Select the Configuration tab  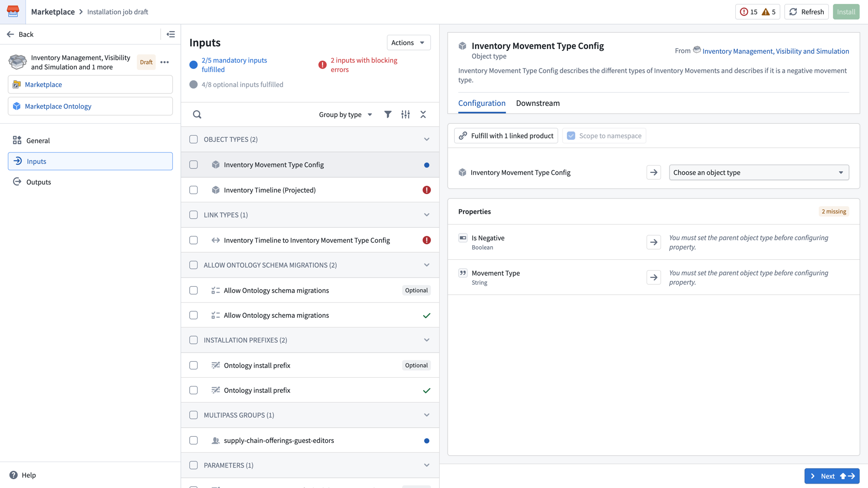482,103
